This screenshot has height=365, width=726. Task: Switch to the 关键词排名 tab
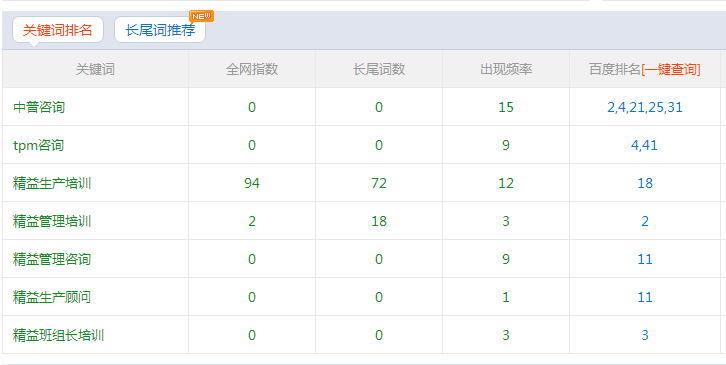click(58, 30)
